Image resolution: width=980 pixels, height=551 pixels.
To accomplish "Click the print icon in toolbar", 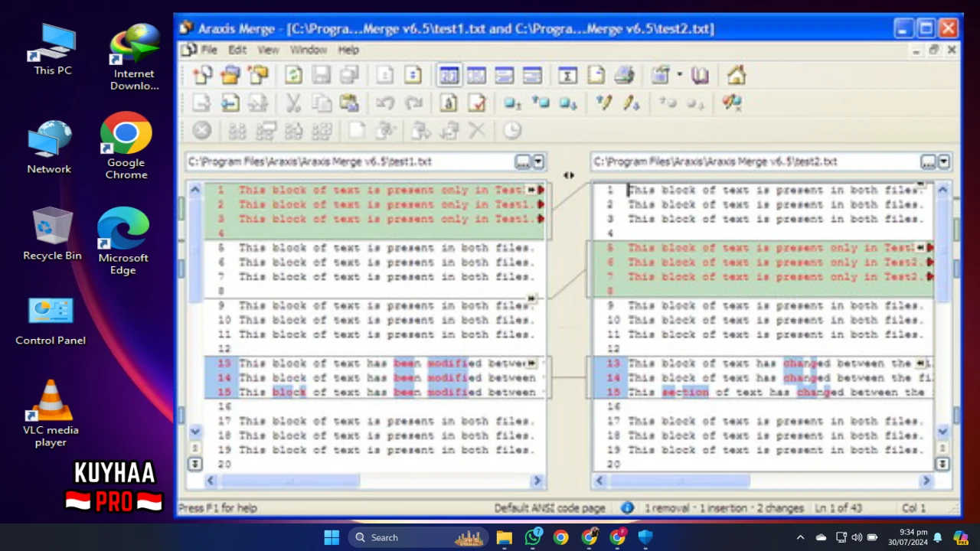I will click(x=624, y=75).
